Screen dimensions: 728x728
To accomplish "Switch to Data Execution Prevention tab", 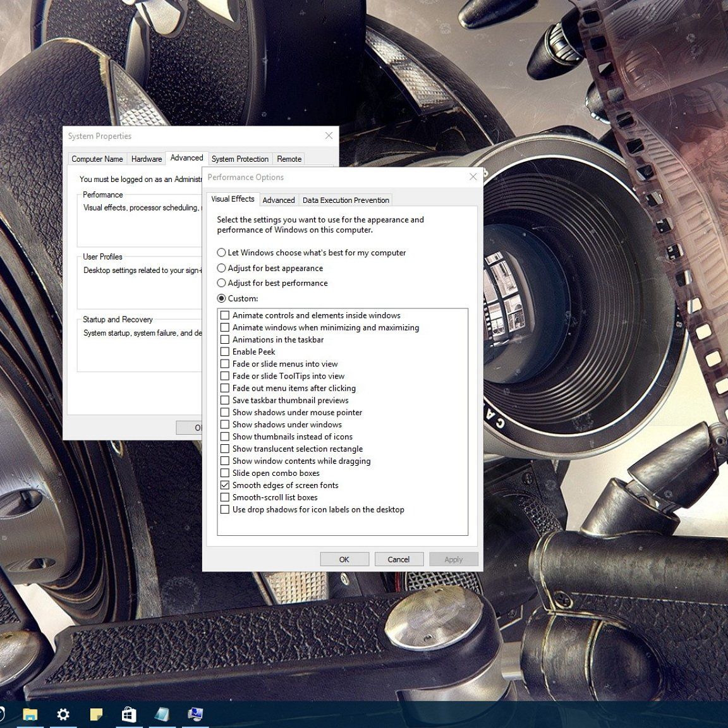I will [x=346, y=200].
